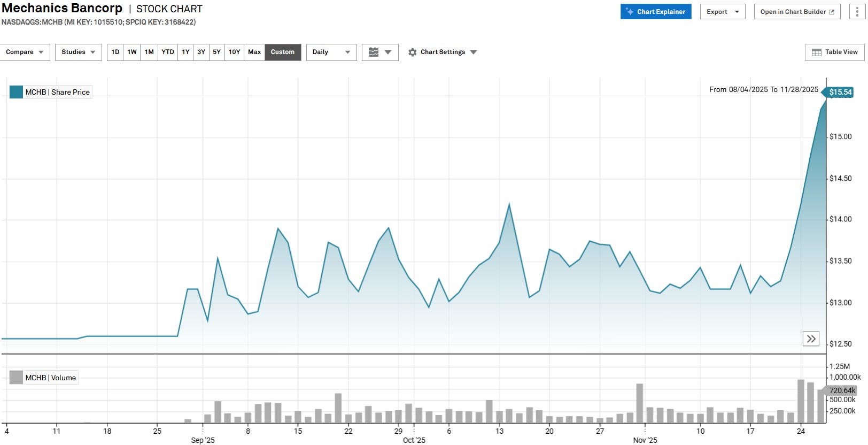Expand the Studies dropdown
The height and width of the screenshot is (445, 868).
click(x=79, y=52)
